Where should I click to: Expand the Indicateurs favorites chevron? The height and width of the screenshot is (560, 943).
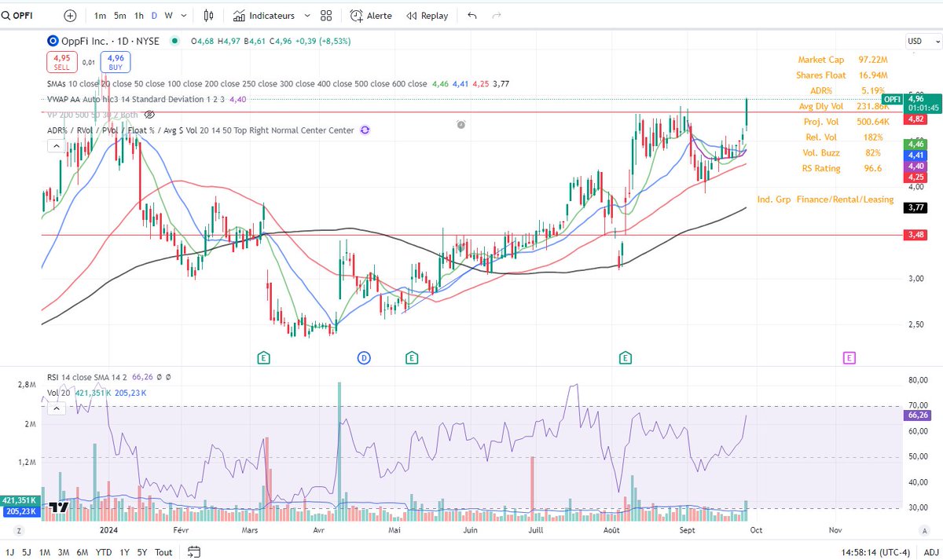(x=306, y=16)
